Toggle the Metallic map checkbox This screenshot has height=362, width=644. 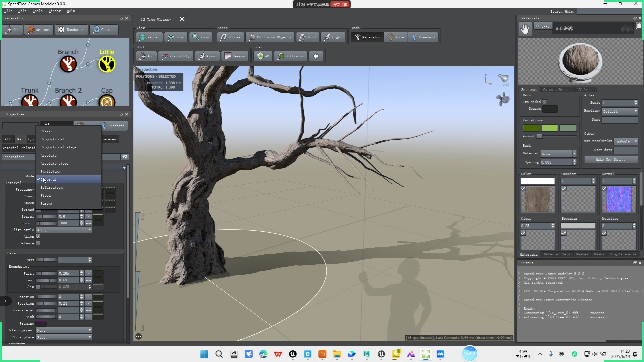point(604,233)
